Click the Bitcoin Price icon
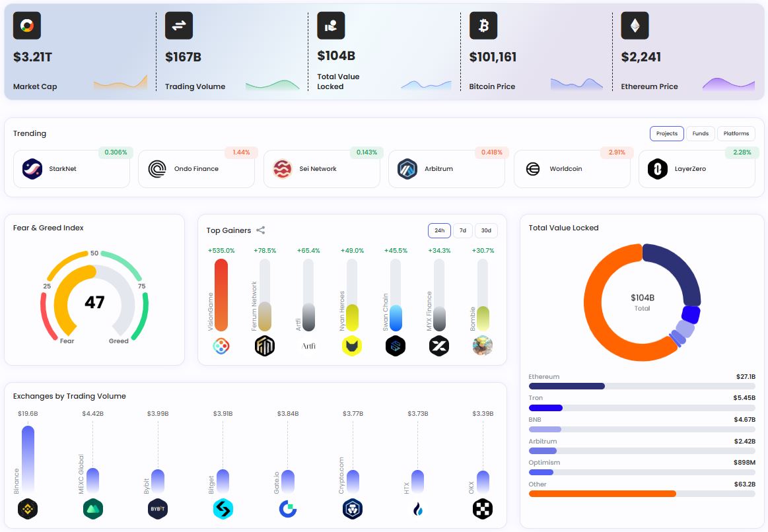 point(483,26)
